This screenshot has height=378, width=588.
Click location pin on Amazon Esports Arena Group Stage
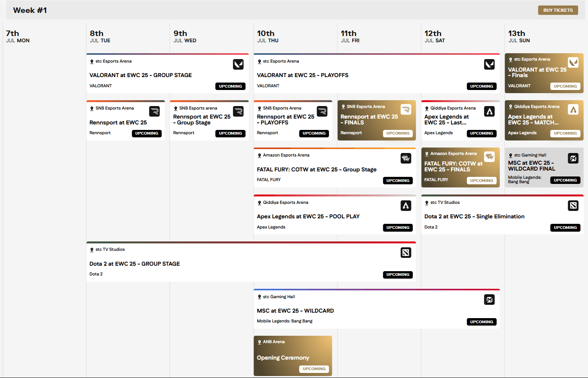259,155
